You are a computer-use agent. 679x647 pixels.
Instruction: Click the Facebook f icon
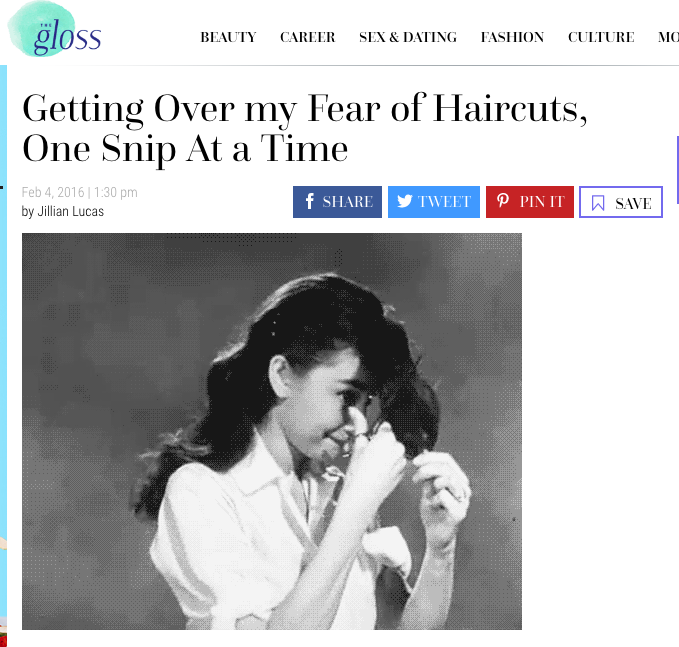310,201
